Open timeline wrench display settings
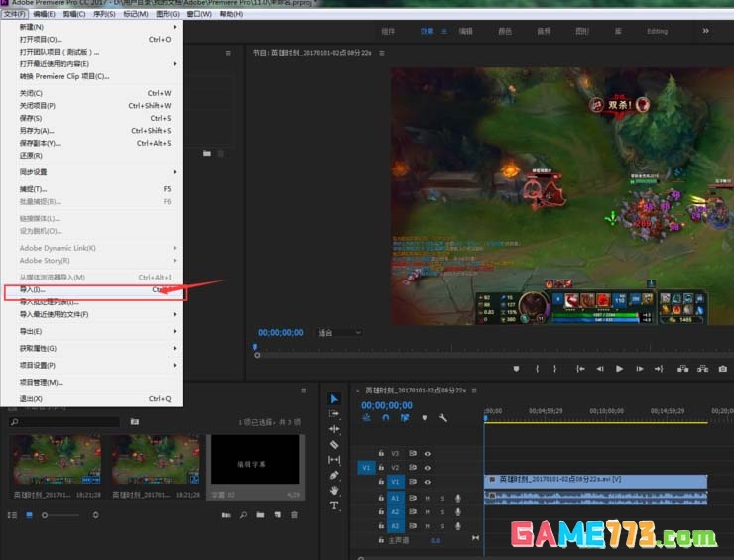The image size is (734, 560). click(442, 418)
